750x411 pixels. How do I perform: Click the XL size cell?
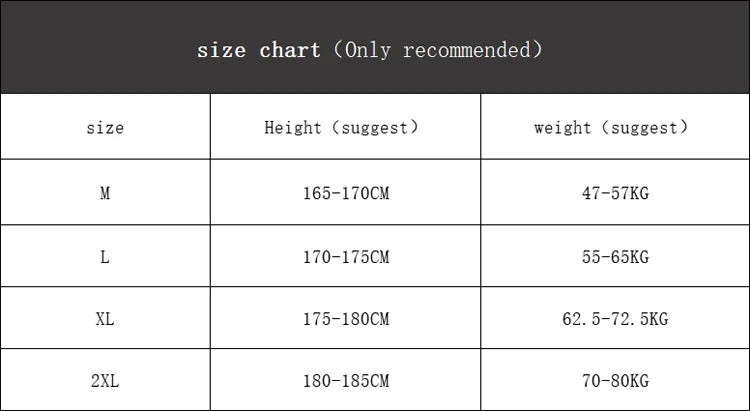click(x=105, y=320)
